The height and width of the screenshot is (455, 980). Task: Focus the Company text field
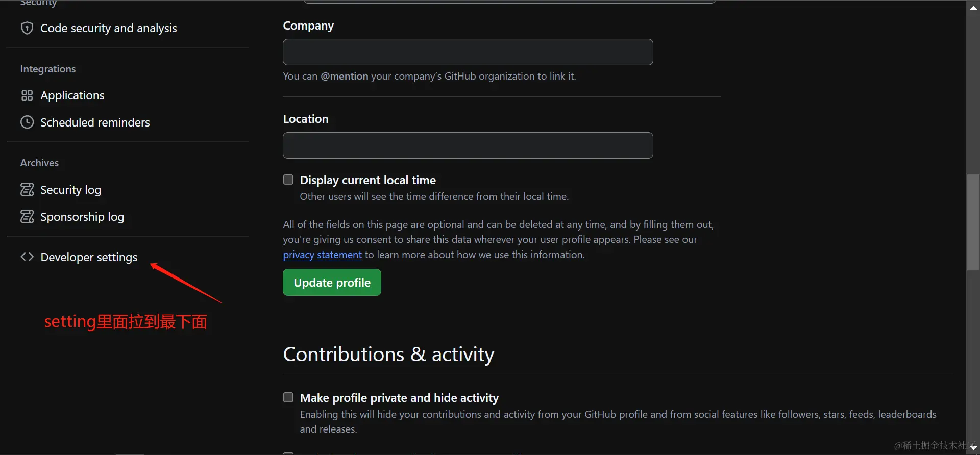(x=468, y=52)
